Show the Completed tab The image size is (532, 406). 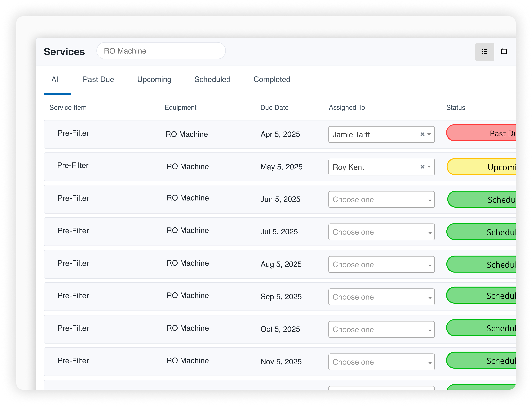point(272,79)
